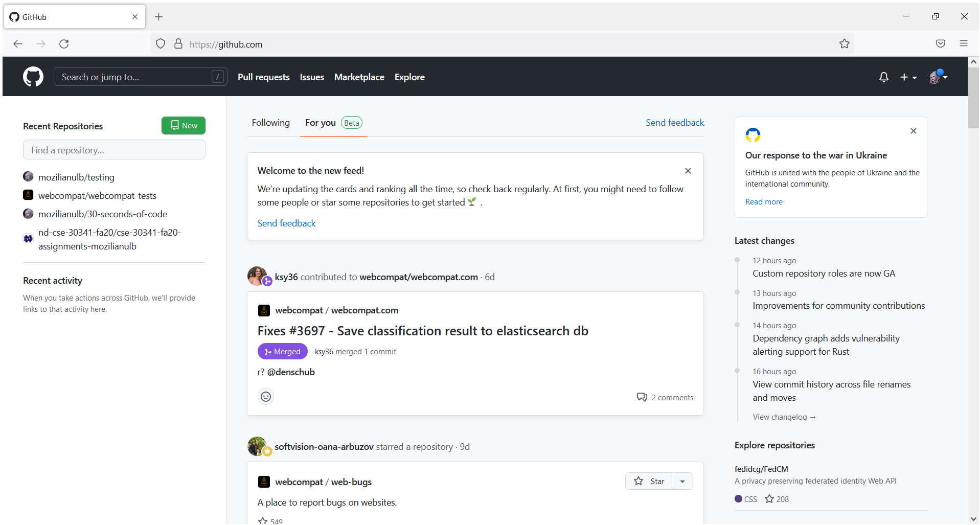This screenshot has width=980, height=525.
Task: Click Send feedback beside feed tabs
Action: click(675, 123)
